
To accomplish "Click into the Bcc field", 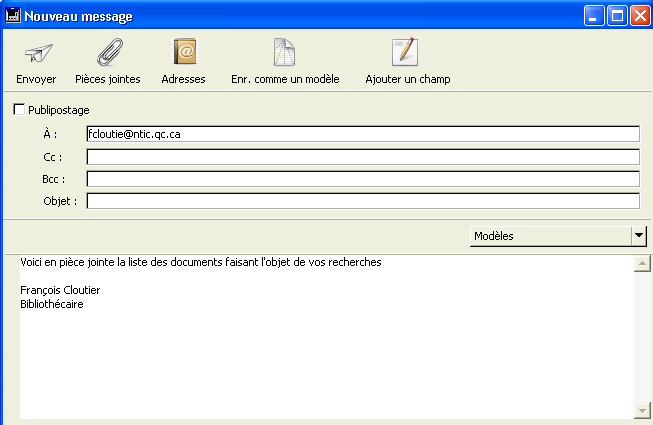I will coord(362,179).
